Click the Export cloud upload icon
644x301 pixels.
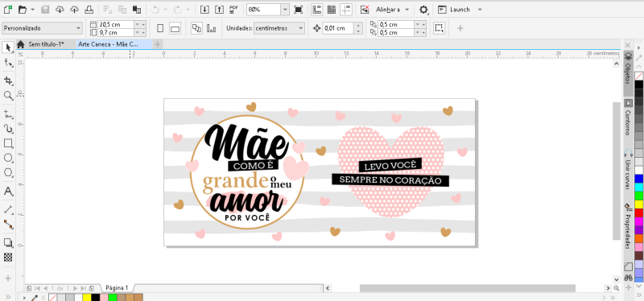pyautogui.click(x=74, y=9)
